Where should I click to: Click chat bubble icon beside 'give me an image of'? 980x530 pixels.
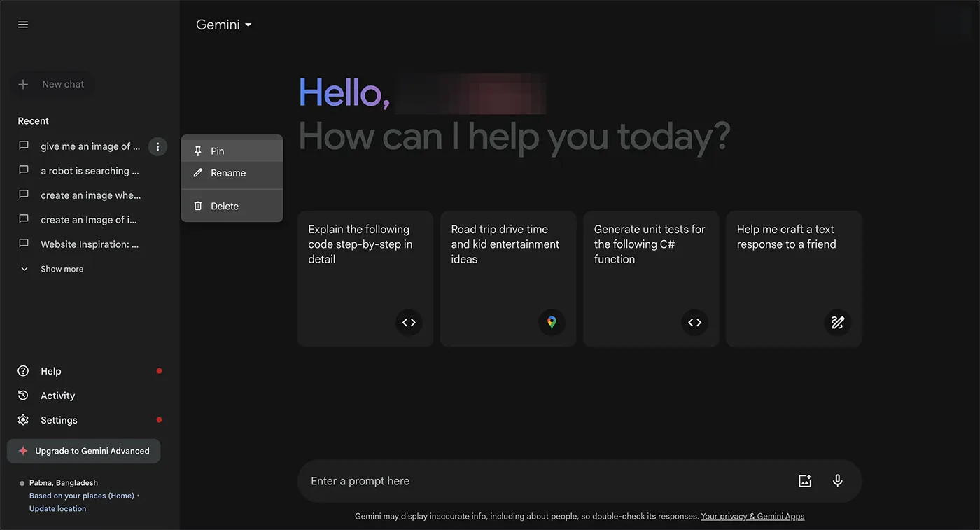24,146
